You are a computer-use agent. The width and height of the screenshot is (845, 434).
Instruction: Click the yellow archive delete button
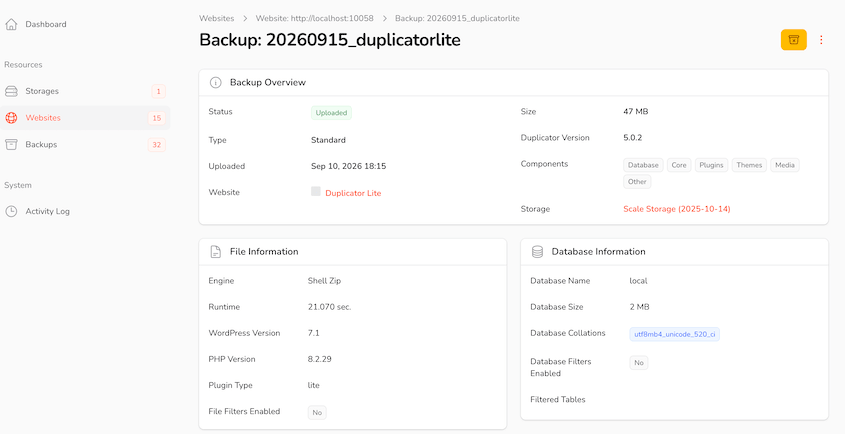click(x=793, y=40)
